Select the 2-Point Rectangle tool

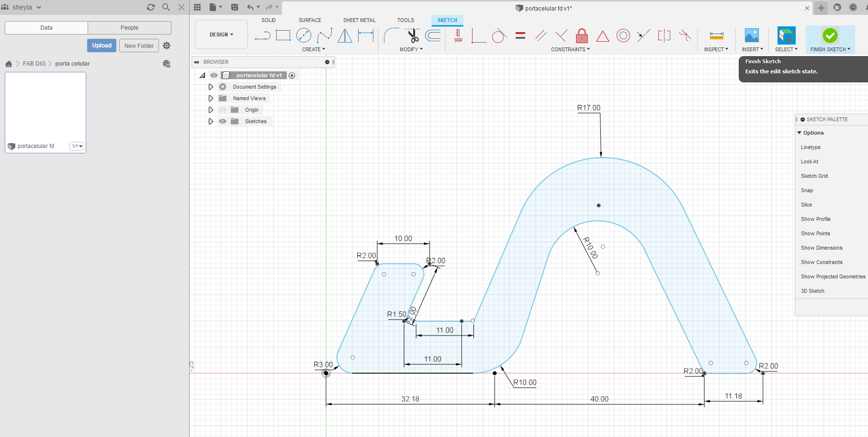point(283,35)
